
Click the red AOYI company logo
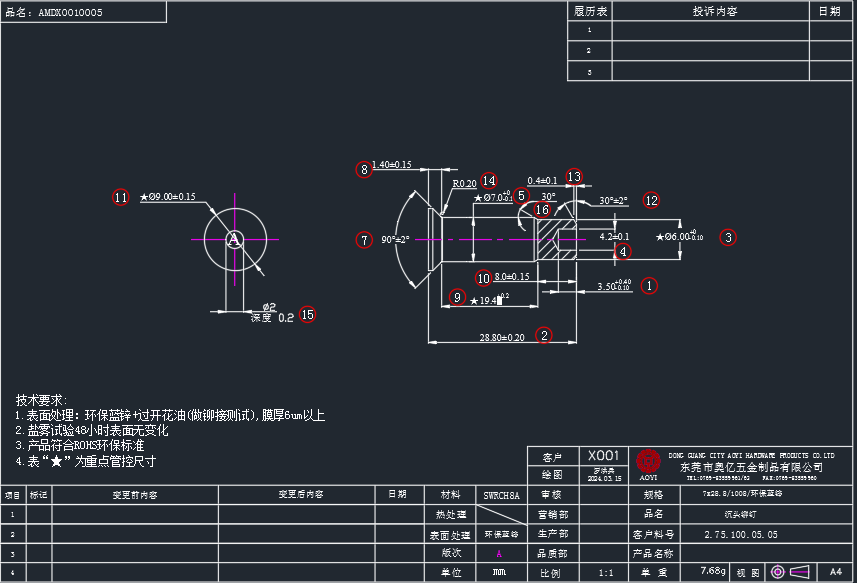(x=649, y=461)
